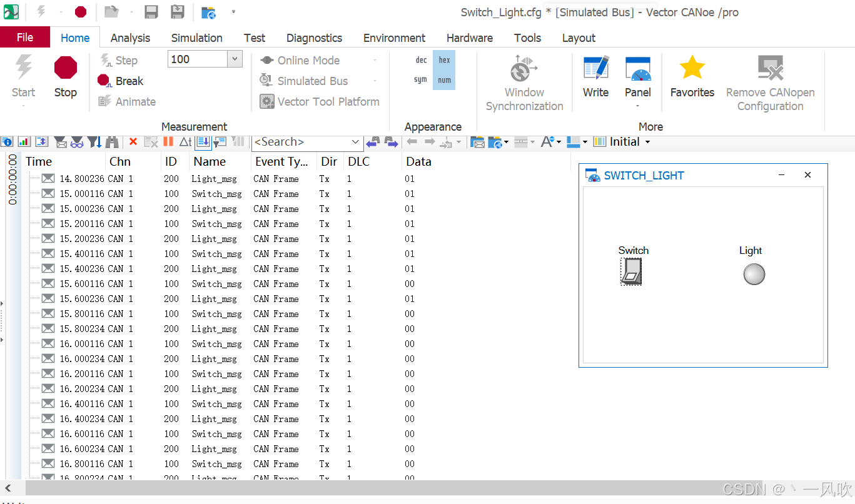
Task: Open the project folder dropdown in the title bar
Action: click(x=131, y=12)
